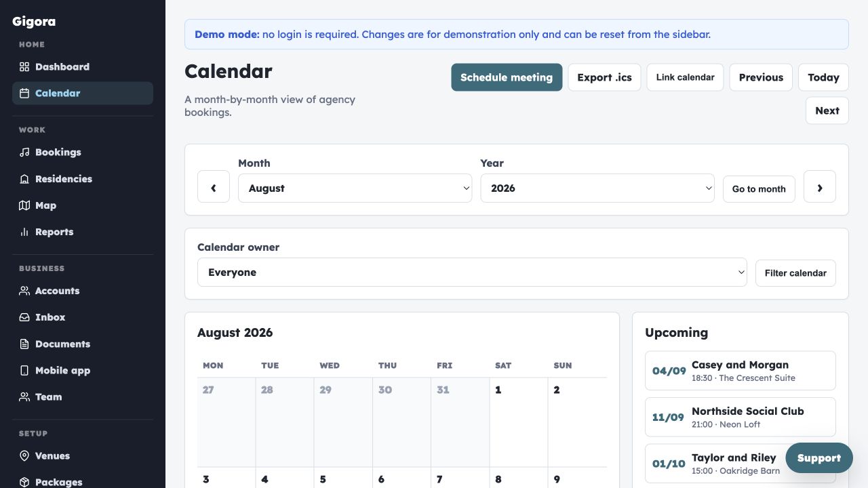
Task: Click the Link calendar button
Action: coord(685,77)
